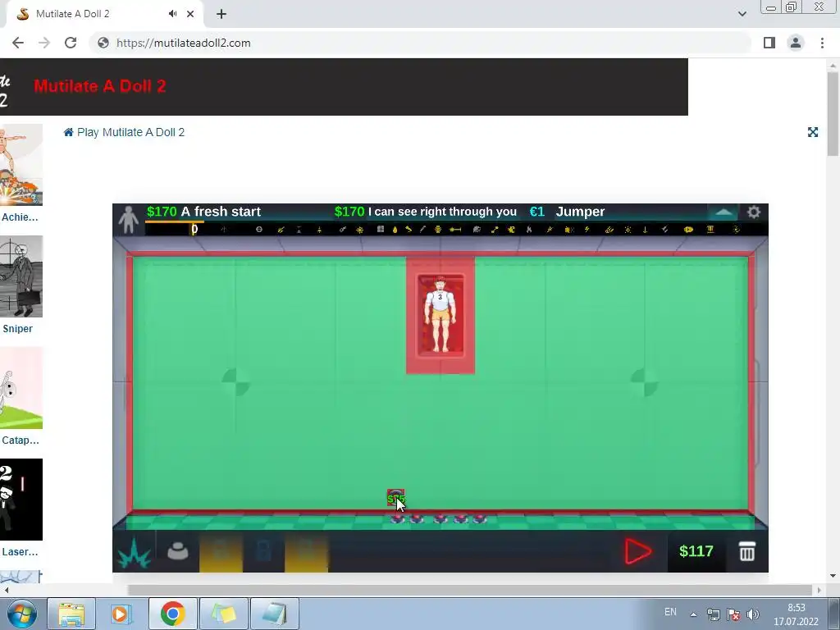
Task: Select the water drop category icon
Action: 395,230
